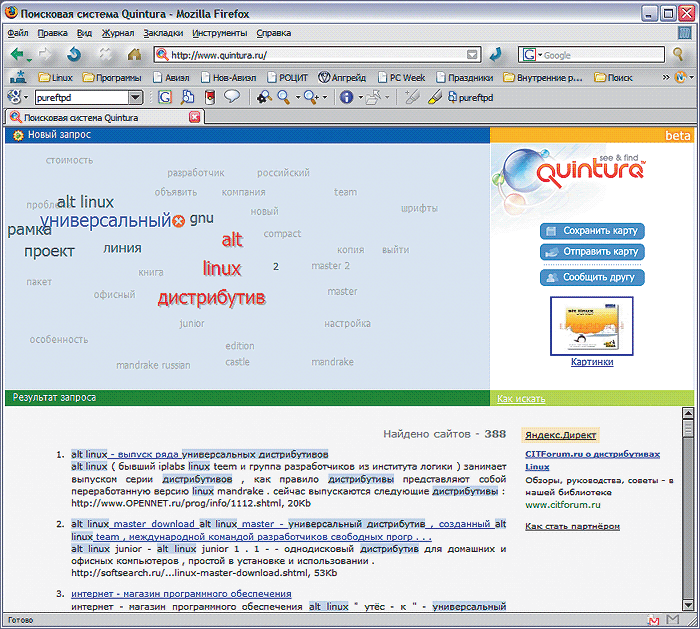700x629 pixels.
Task: Click the grayed AutoFill pencil icon
Action: coord(412,97)
